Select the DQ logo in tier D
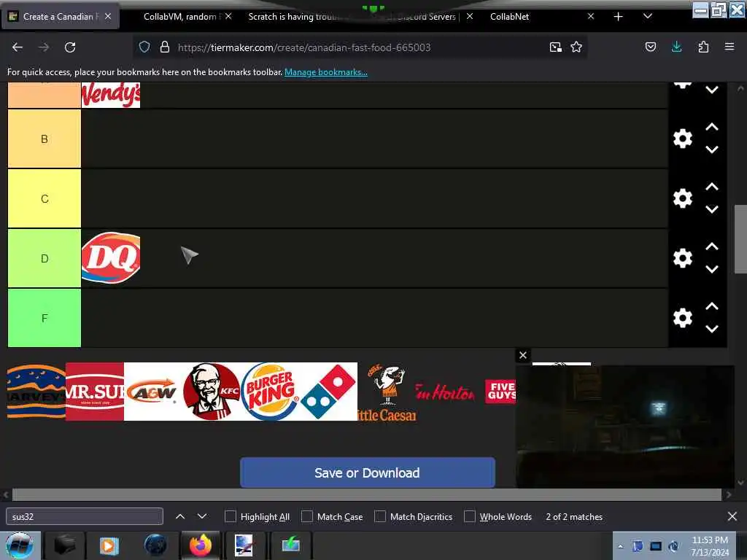The height and width of the screenshot is (560, 747). (x=111, y=257)
